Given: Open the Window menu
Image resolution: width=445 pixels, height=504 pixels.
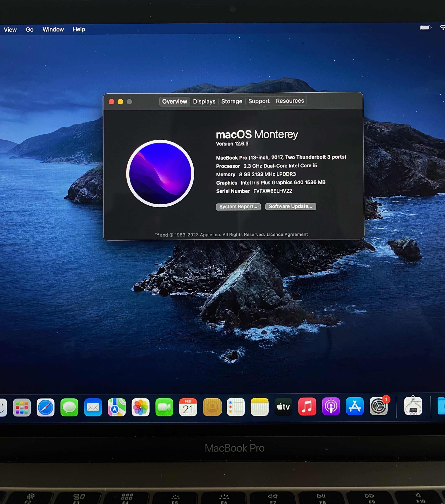Looking at the screenshot, I should (x=53, y=30).
